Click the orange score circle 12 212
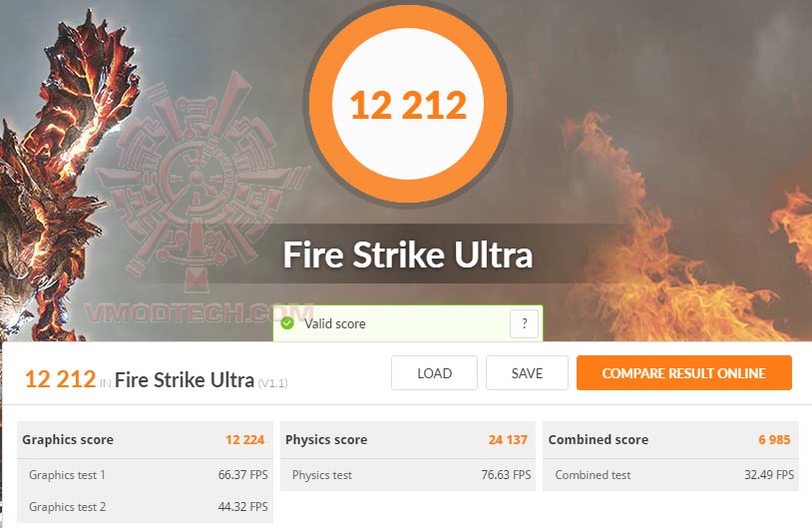 tap(408, 105)
